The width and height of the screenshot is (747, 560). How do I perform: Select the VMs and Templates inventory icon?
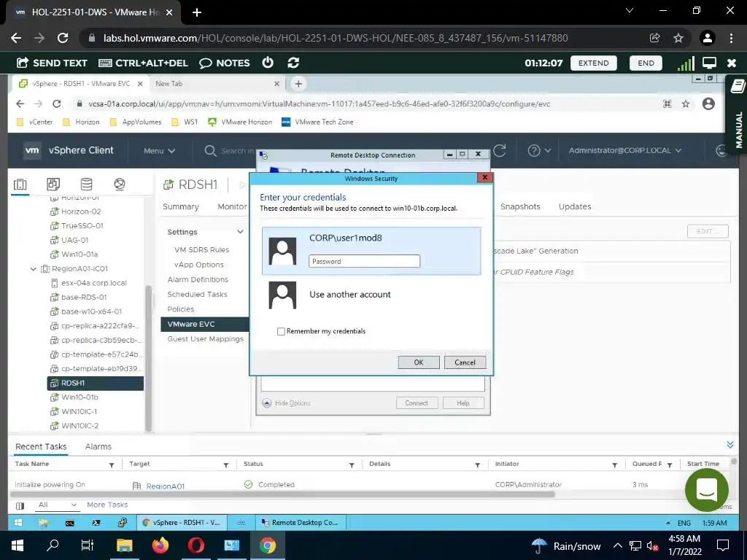click(53, 184)
